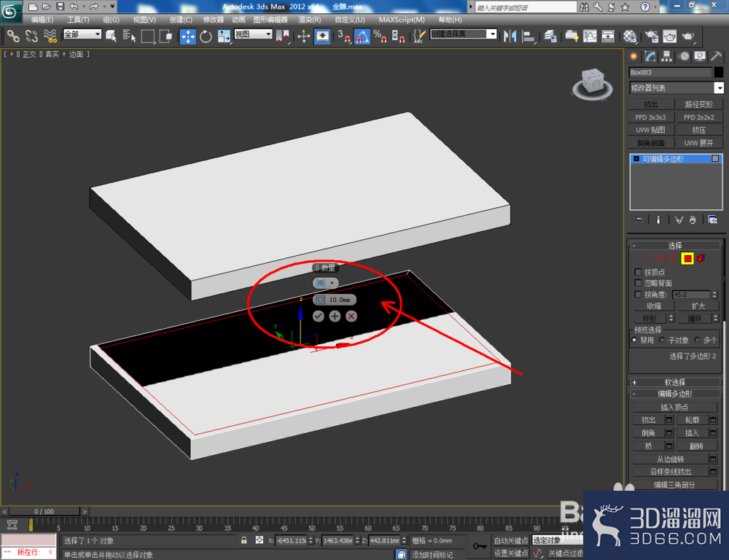Open the 编辑(E) menu
The image size is (729, 560).
pos(42,20)
